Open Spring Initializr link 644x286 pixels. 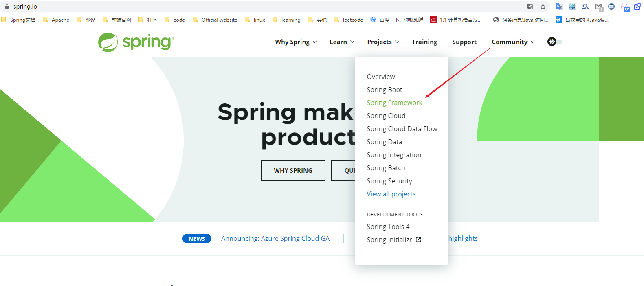pyautogui.click(x=389, y=240)
